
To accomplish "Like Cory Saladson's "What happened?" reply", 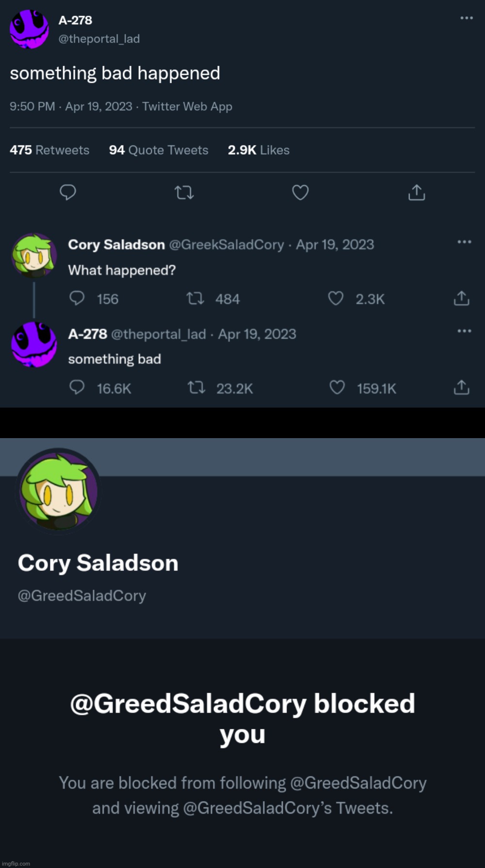I will click(x=336, y=299).
